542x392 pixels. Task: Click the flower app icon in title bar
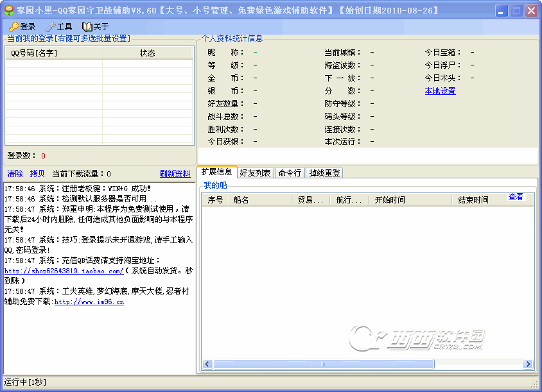pos(8,10)
